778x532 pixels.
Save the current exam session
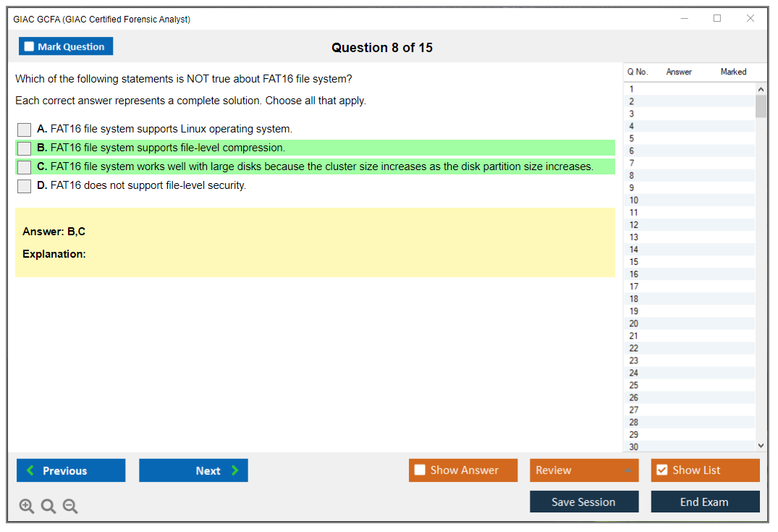tap(583, 502)
